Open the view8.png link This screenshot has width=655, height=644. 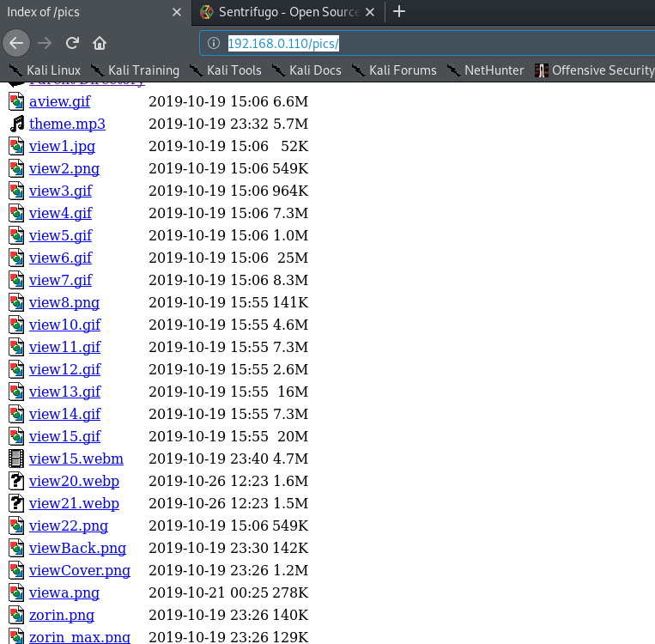coord(64,302)
